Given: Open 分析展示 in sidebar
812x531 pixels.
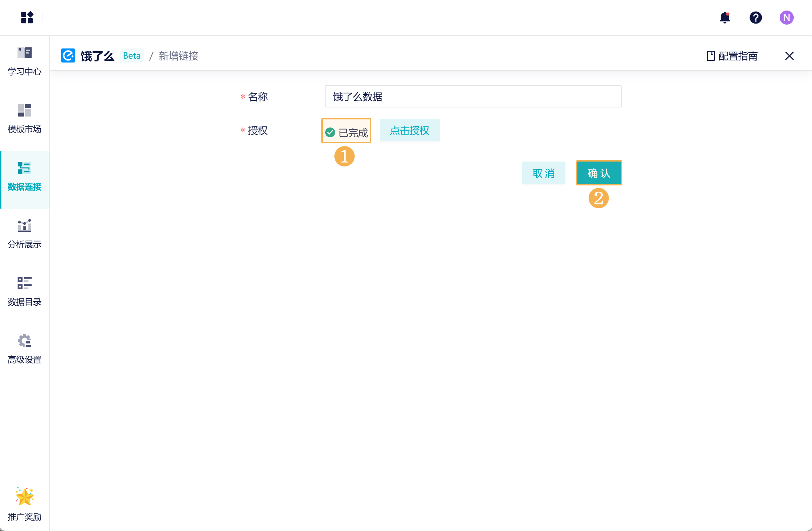Looking at the screenshot, I should click(x=25, y=234).
